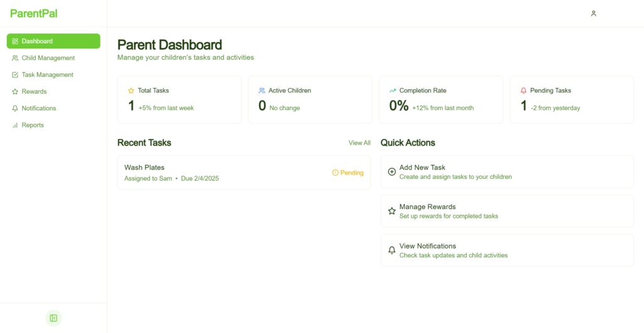The width and height of the screenshot is (644, 333).
Task: Collapse the sidebar with the panel toggle icon
Action: 53,318
